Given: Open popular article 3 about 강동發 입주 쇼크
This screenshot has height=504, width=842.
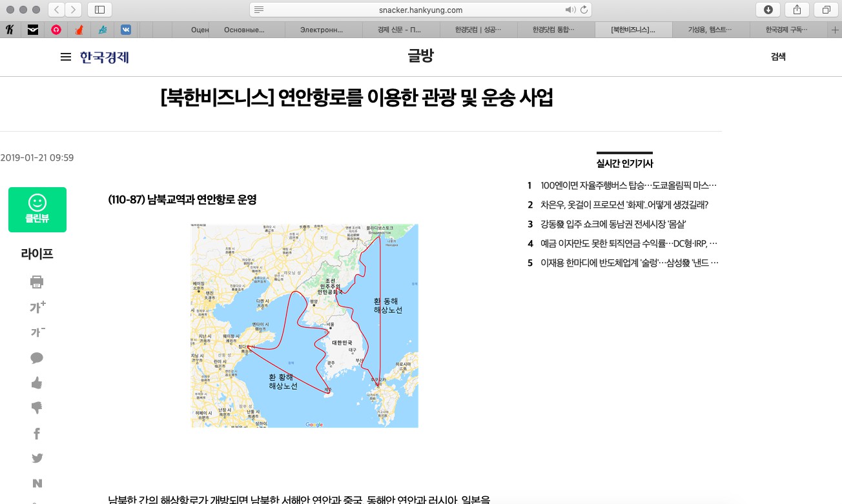Looking at the screenshot, I should click(613, 225).
